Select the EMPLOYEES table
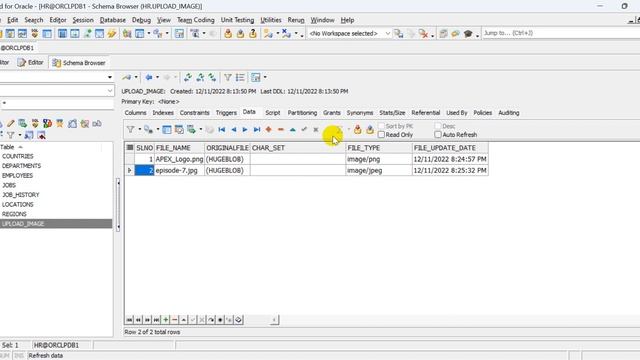640x360 pixels. pyautogui.click(x=17, y=176)
